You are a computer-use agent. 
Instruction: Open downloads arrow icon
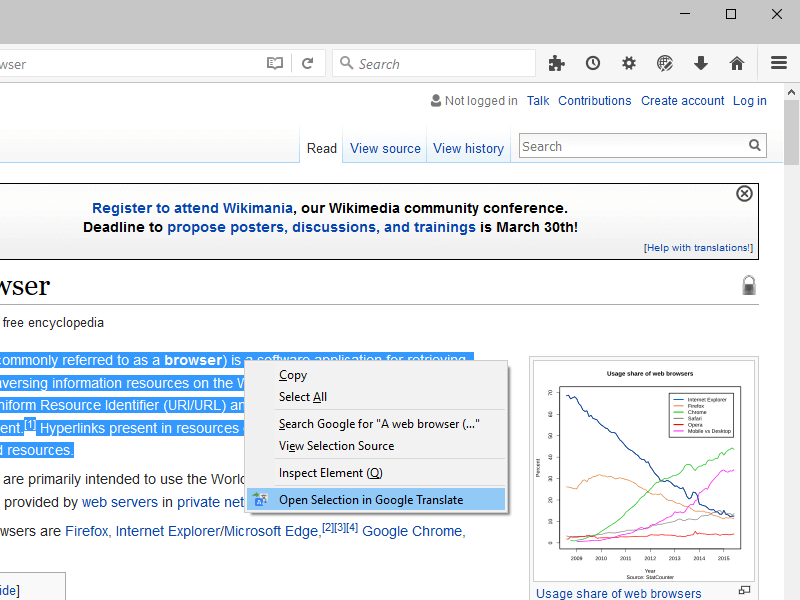[x=701, y=63]
